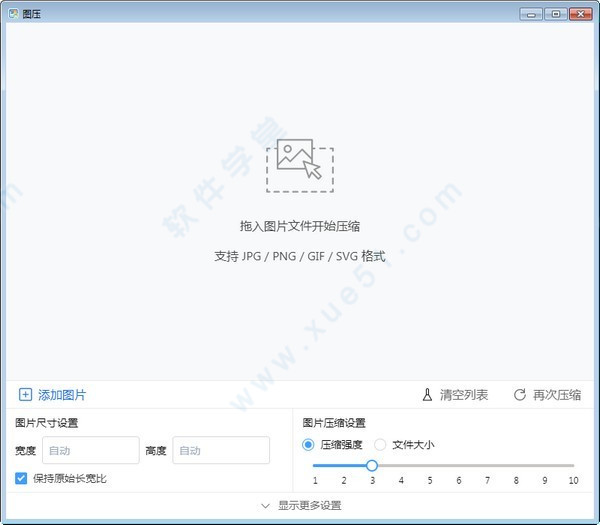Screen dimensions: 600x525
Task: Click the 清空列表 broom icon
Action: 427,395
